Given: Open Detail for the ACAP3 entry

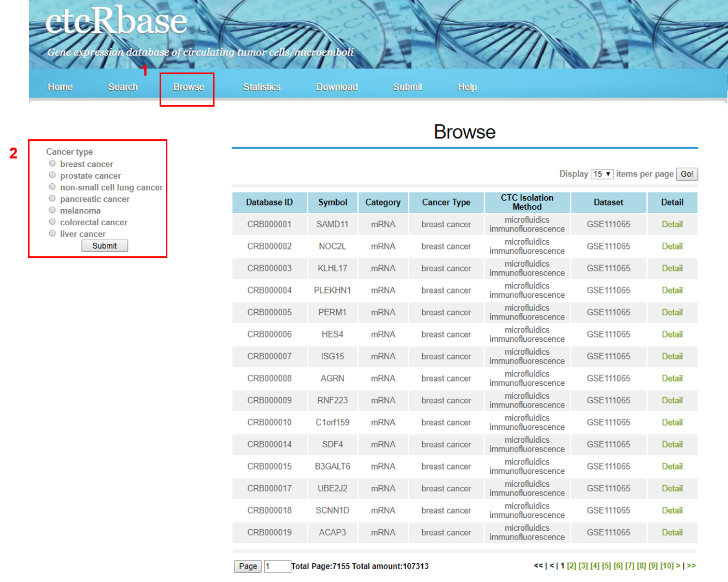Looking at the screenshot, I should (x=672, y=532).
